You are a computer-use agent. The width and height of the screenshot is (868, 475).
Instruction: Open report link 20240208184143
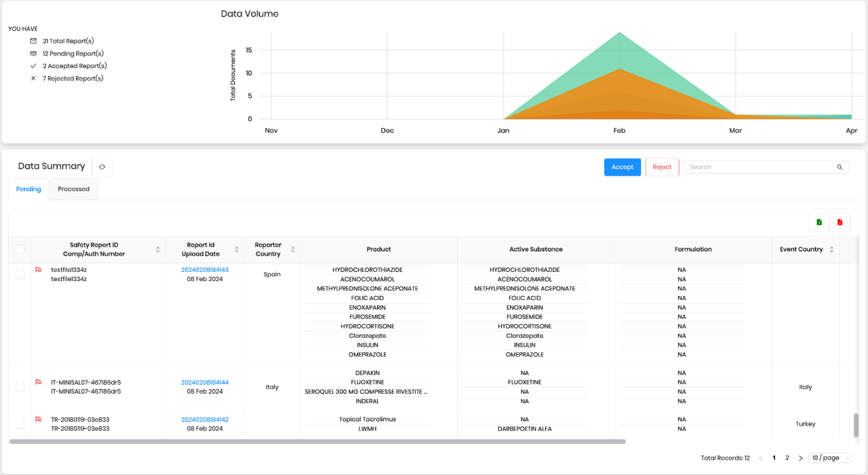click(204, 270)
